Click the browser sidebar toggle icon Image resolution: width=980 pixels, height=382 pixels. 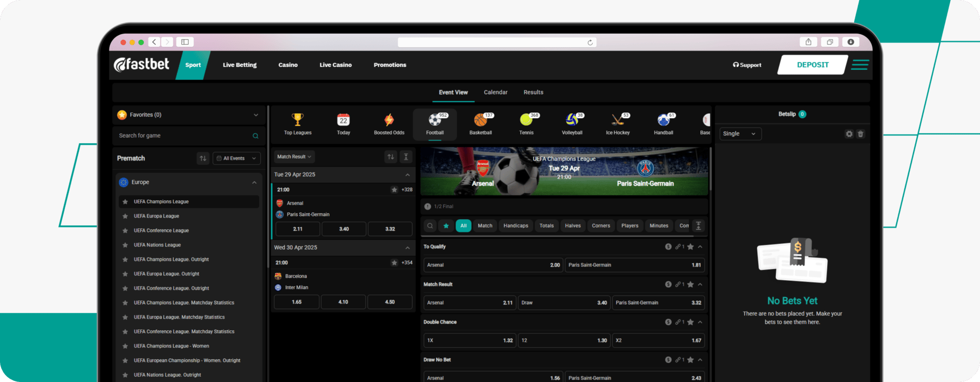point(185,42)
